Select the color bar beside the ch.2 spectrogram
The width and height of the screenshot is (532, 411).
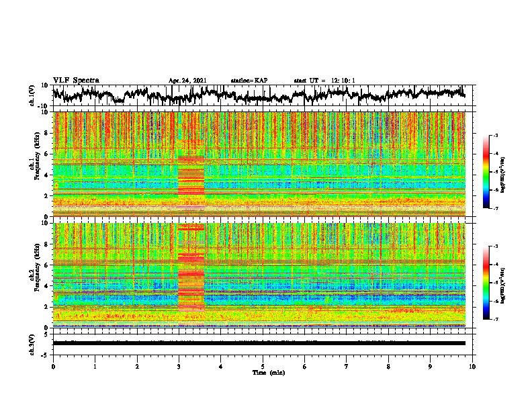coord(486,283)
